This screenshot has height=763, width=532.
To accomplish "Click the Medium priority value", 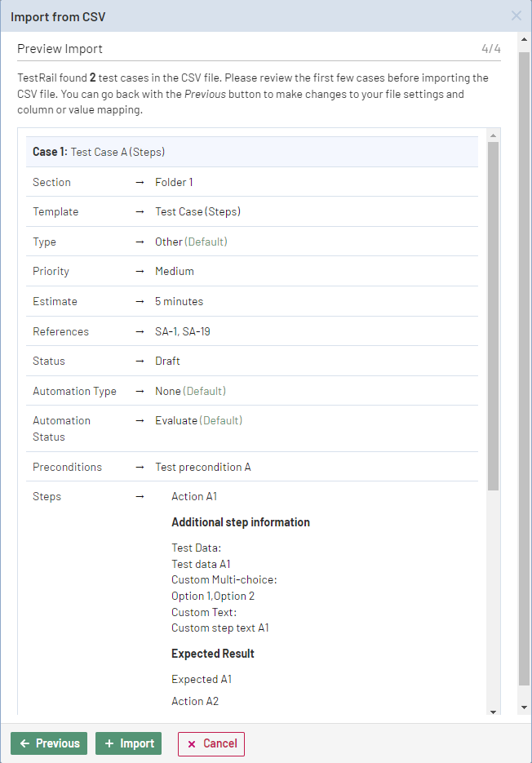I will pyautogui.click(x=172, y=271).
